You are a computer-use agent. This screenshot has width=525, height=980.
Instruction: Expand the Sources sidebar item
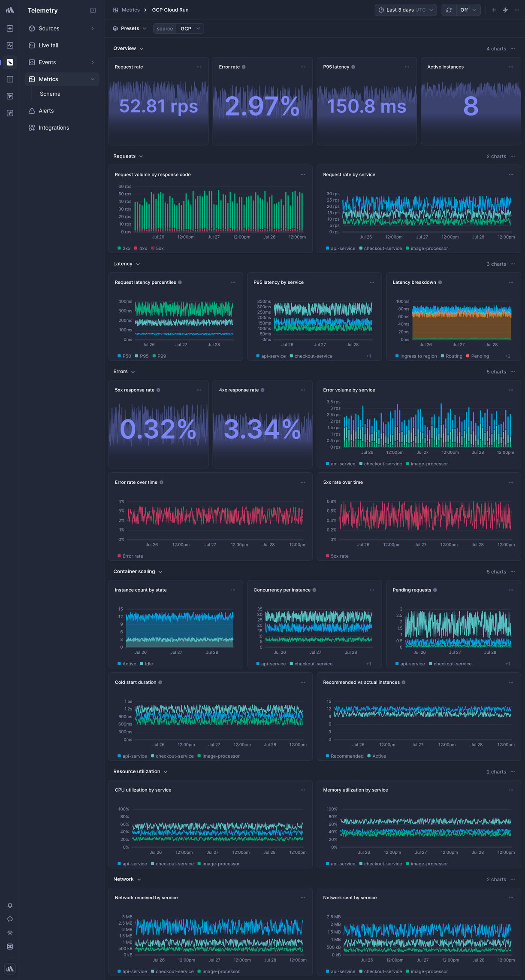[62, 28]
